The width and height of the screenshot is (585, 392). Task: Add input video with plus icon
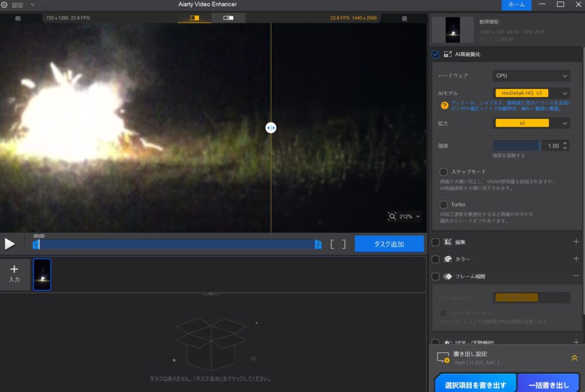point(15,274)
